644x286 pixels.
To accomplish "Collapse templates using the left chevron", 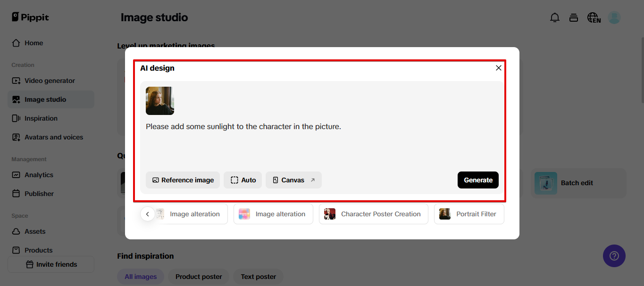I will (147, 213).
